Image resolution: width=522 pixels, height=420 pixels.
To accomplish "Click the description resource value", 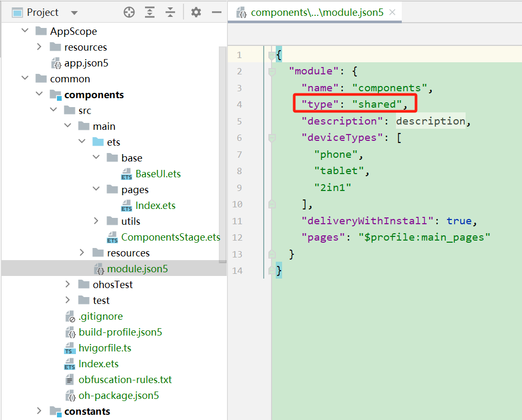I will click(x=430, y=121).
